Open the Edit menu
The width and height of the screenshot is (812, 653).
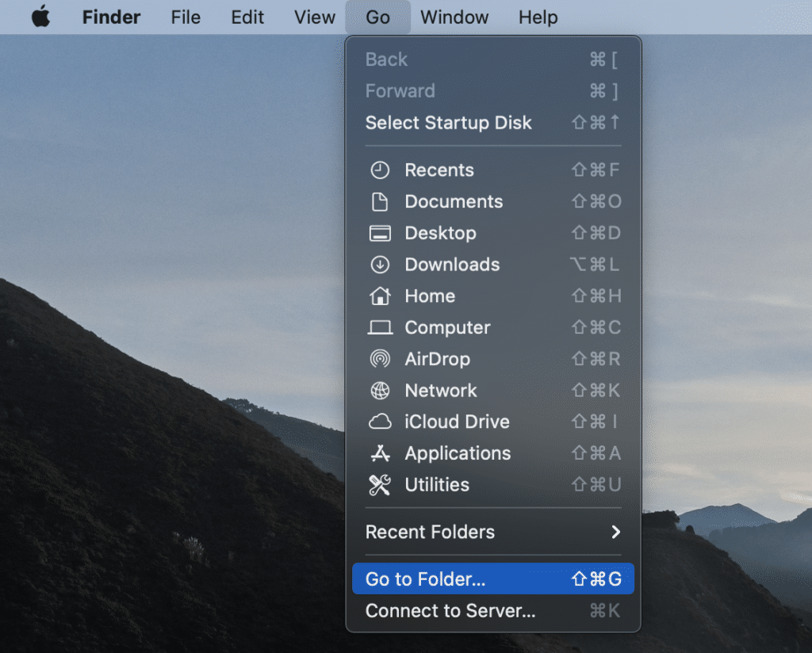[247, 17]
